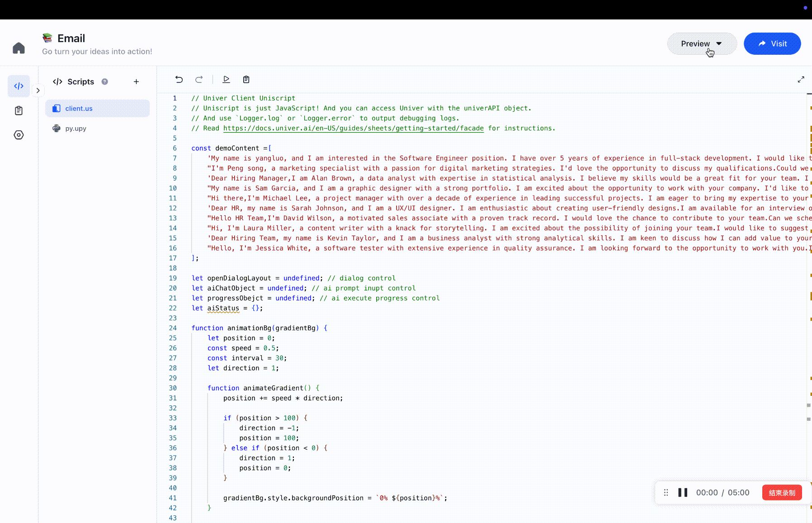Pause the recording in the recorder widget

point(683,492)
